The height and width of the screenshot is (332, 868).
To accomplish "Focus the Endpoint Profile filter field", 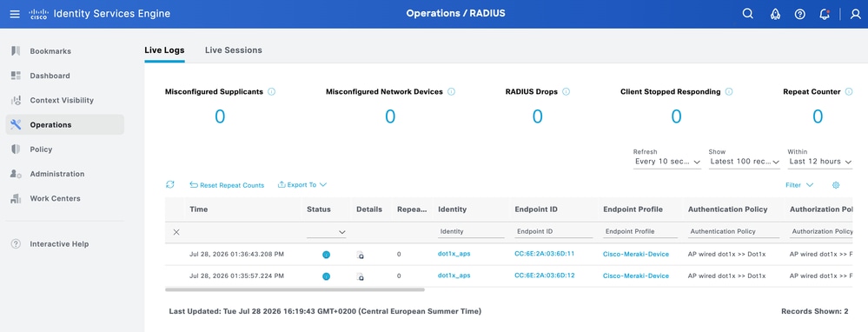I will 640,232.
